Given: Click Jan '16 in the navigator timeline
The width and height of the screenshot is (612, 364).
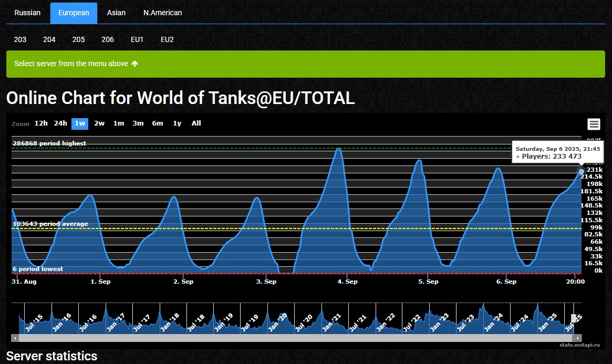Looking at the screenshot, I should pos(61,323).
